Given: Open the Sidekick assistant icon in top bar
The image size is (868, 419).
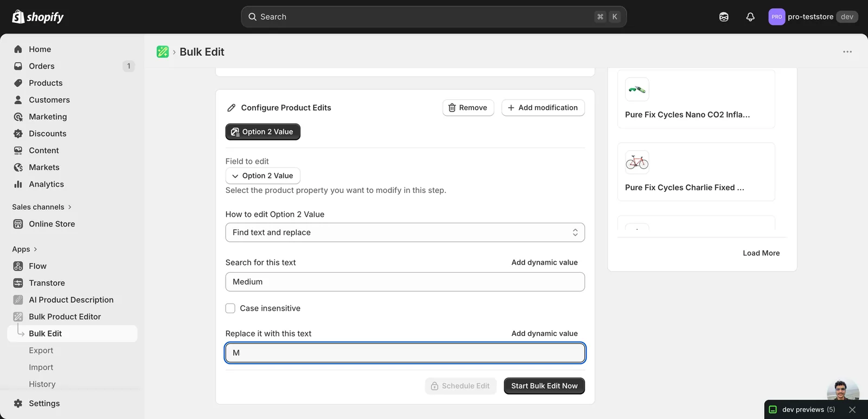Looking at the screenshot, I should point(724,17).
